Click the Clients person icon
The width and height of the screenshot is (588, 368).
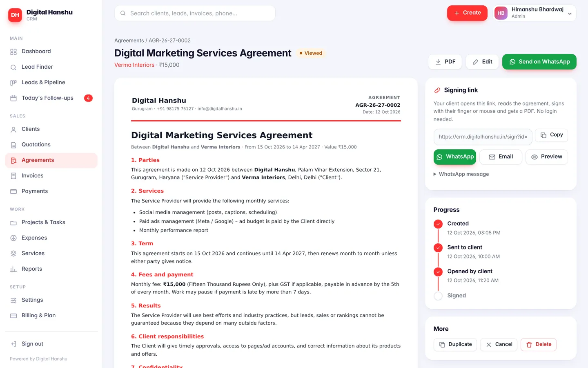pyautogui.click(x=13, y=130)
